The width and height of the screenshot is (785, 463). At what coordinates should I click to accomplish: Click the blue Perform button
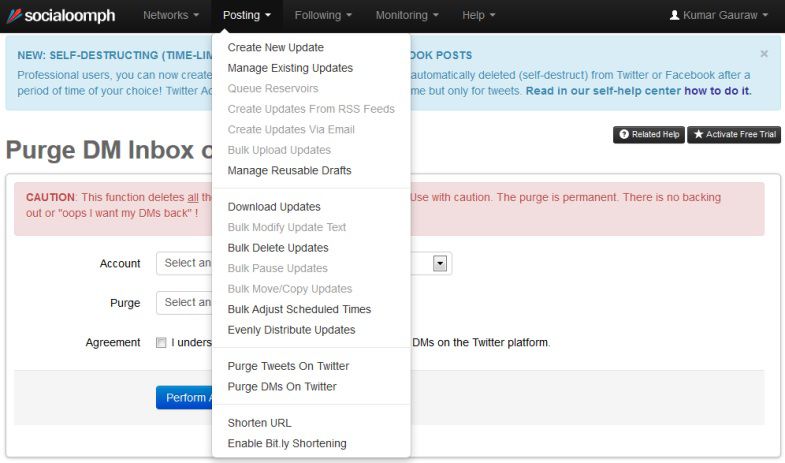point(184,397)
